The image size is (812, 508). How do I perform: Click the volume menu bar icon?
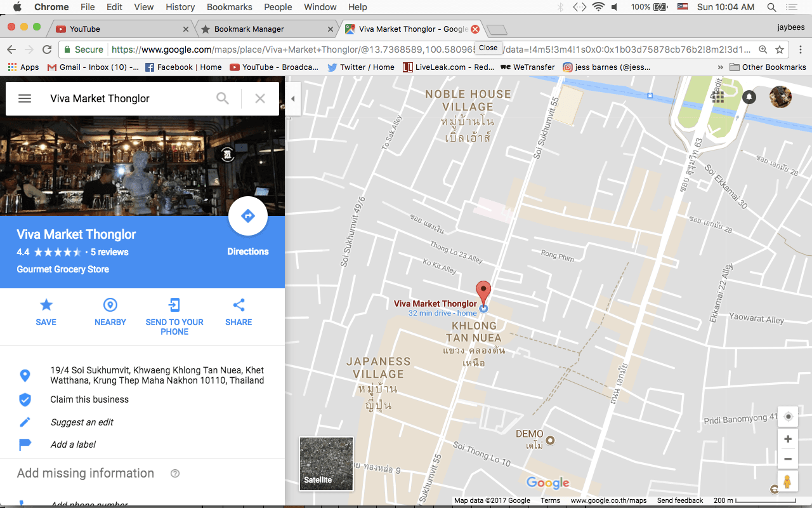point(615,7)
